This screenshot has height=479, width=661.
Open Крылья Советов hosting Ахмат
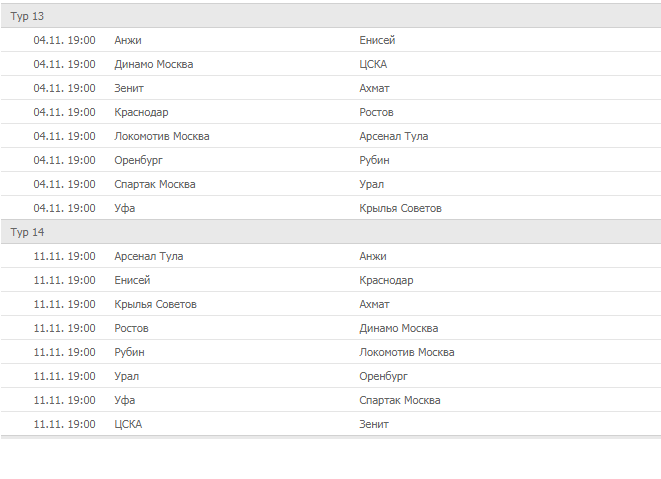click(156, 304)
